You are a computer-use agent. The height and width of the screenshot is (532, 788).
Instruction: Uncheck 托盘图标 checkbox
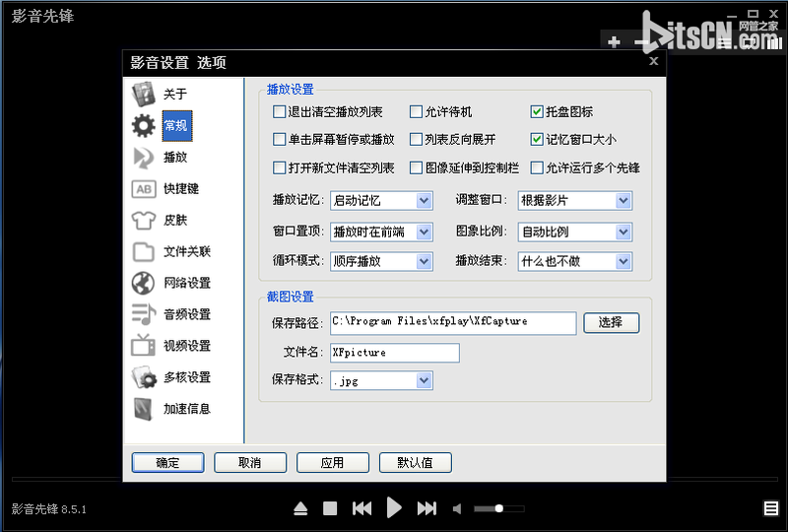tap(537, 111)
